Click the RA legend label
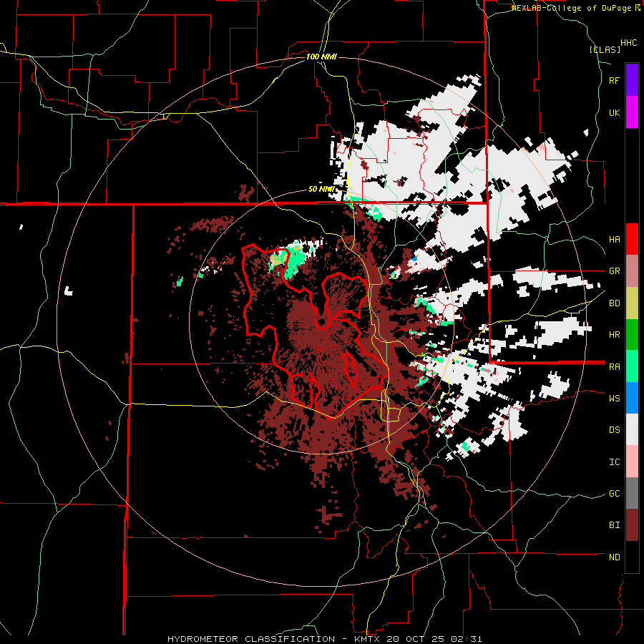This screenshot has width=644, height=644. click(x=614, y=367)
